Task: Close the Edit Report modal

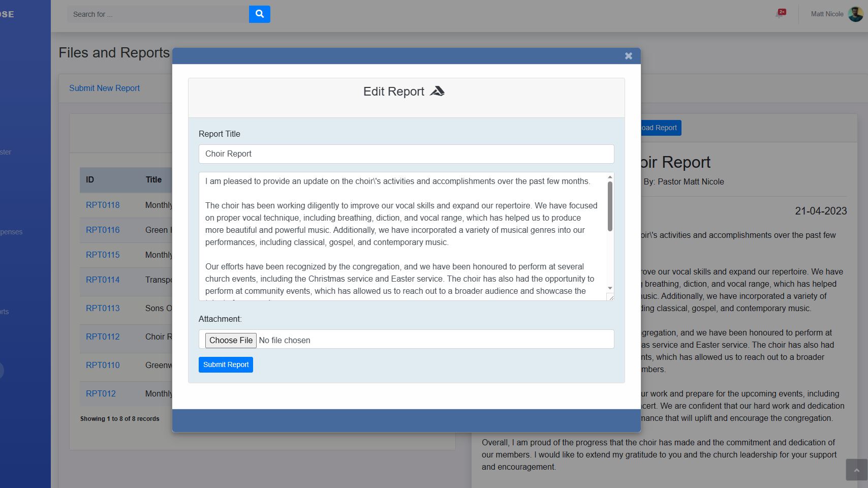Action: [628, 56]
